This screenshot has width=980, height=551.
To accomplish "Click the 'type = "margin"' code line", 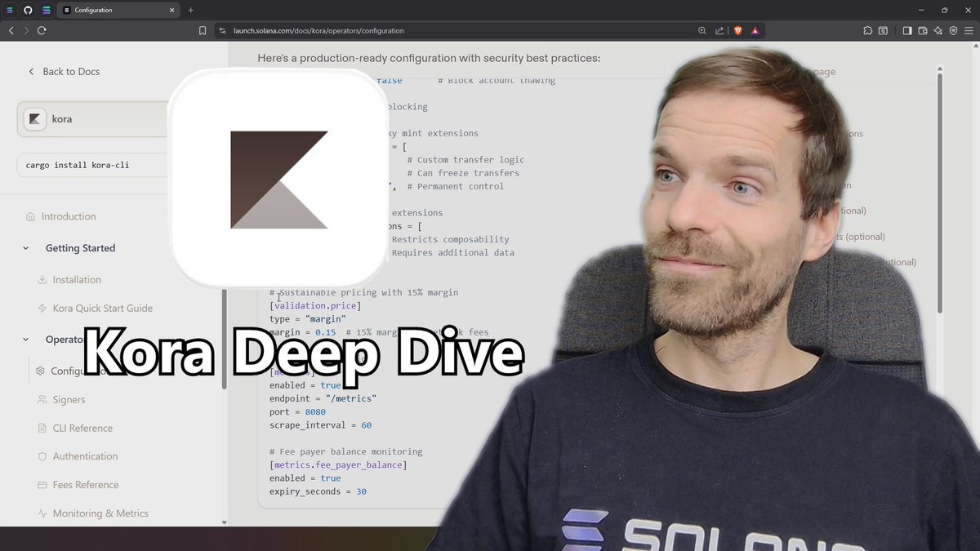I will click(307, 318).
